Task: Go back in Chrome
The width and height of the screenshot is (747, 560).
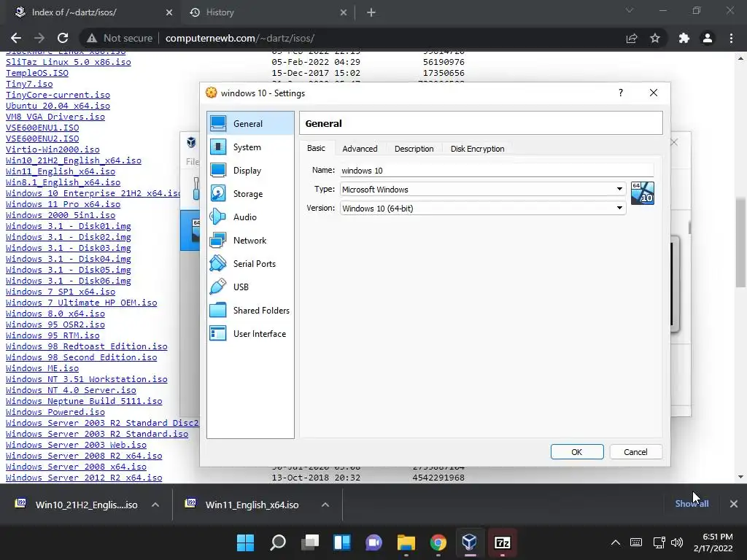Action: tap(16, 38)
